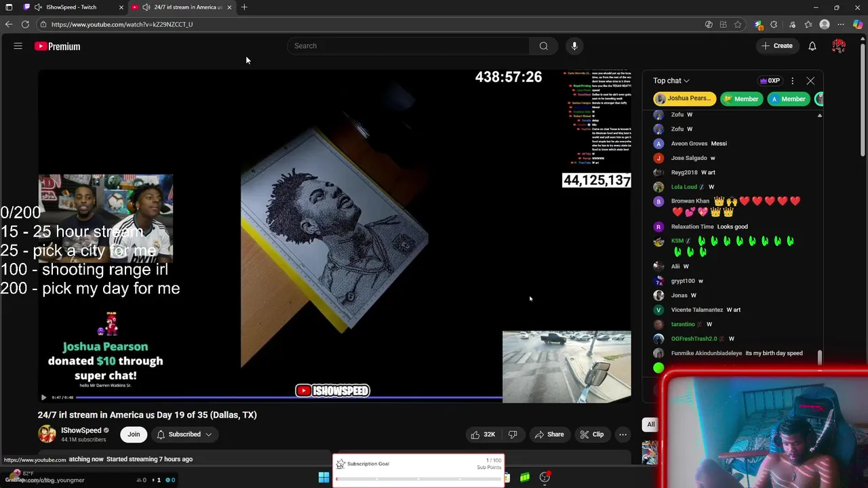
Task: Dislike the video with thumbs down
Action: point(513,434)
